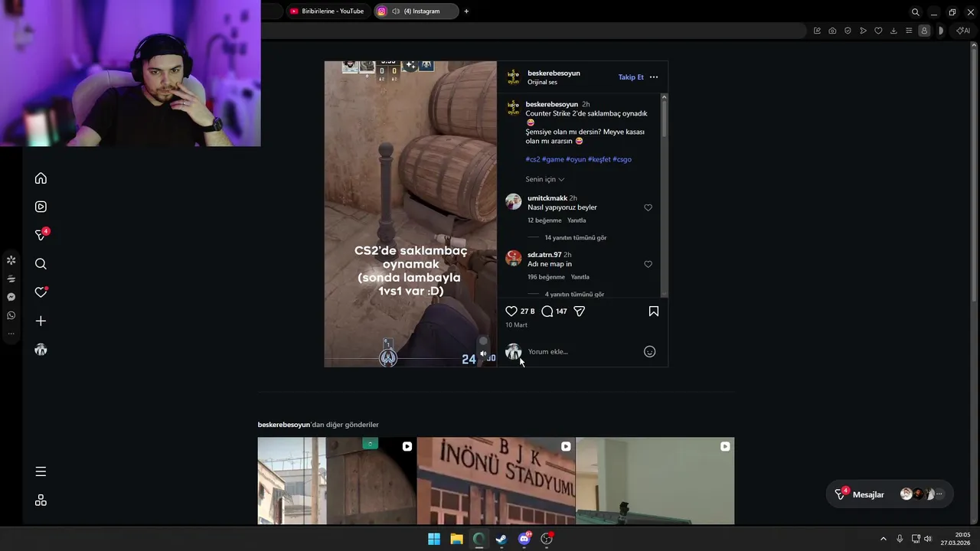Open direct messages icon in Instagram sidebar

click(41, 235)
